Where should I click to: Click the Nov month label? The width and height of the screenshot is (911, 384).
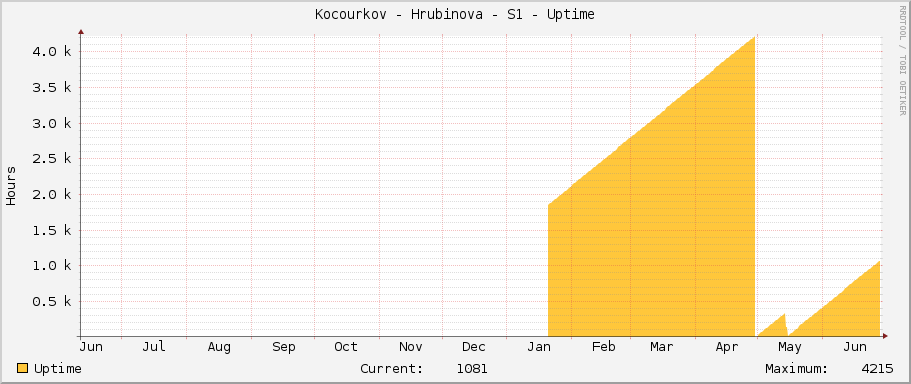point(411,347)
